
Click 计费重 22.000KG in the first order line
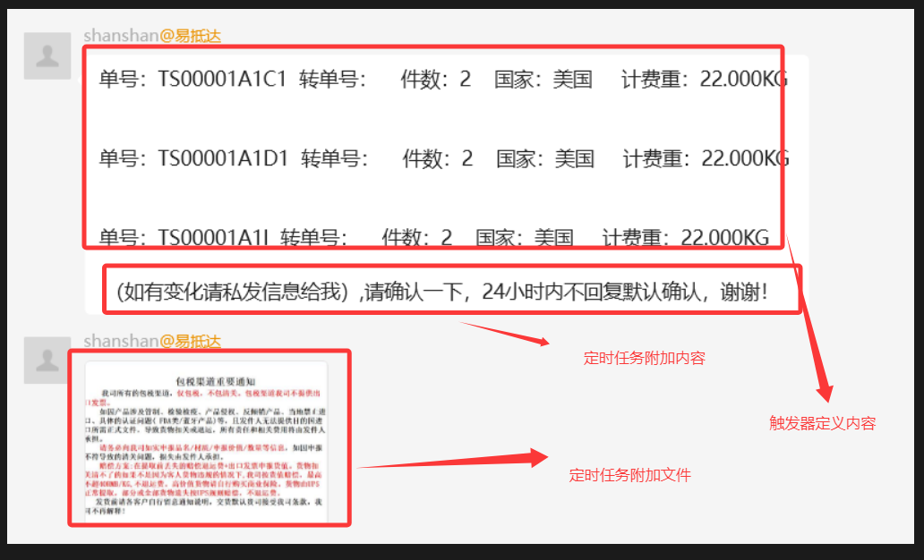coord(705,80)
